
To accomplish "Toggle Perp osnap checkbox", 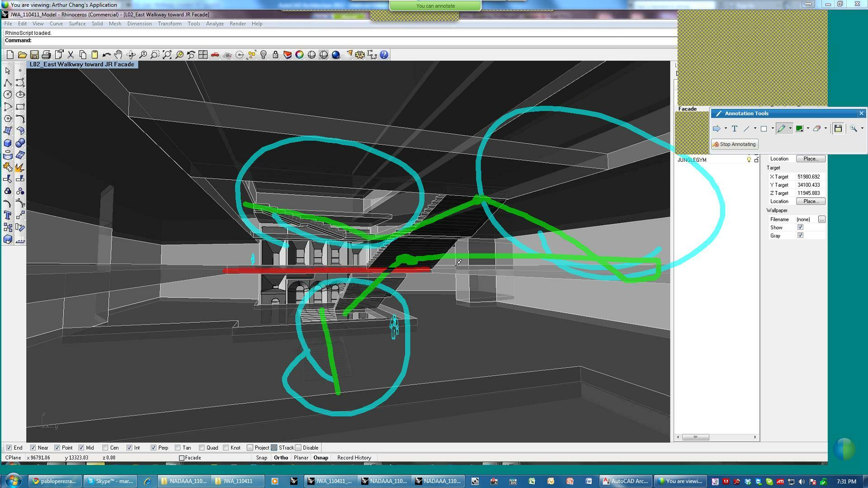I will coord(153,448).
